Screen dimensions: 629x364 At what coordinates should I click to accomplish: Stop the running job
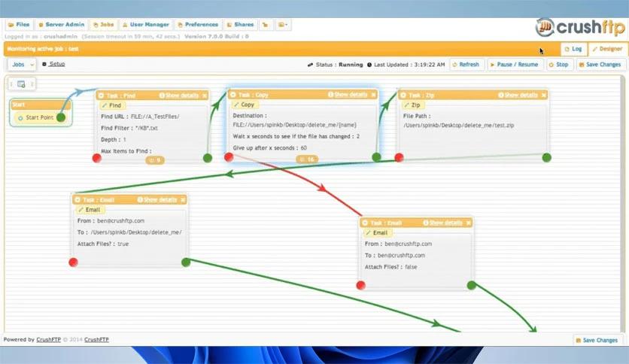558,65
